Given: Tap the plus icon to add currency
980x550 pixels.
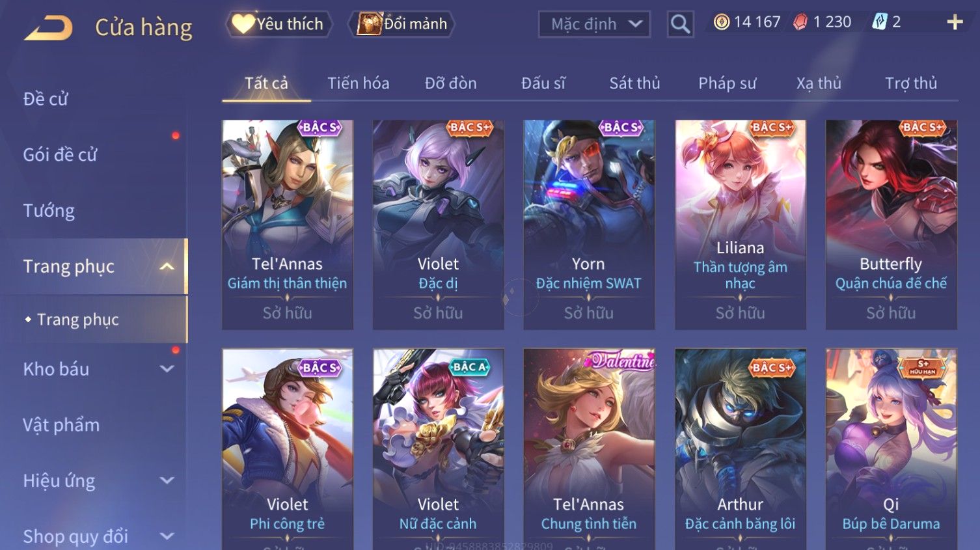Looking at the screenshot, I should [955, 22].
